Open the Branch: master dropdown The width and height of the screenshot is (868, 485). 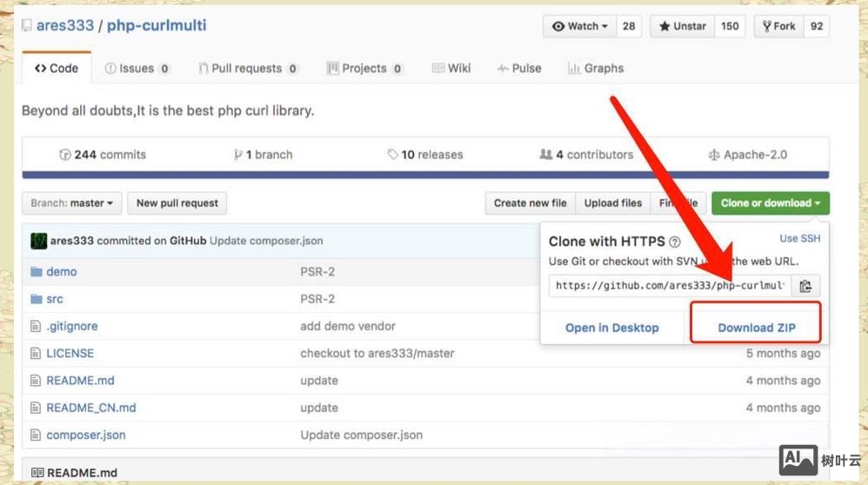click(x=71, y=203)
